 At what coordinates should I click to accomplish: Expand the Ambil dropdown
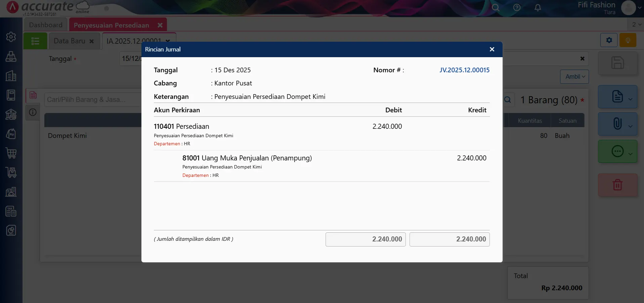tap(574, 77)
